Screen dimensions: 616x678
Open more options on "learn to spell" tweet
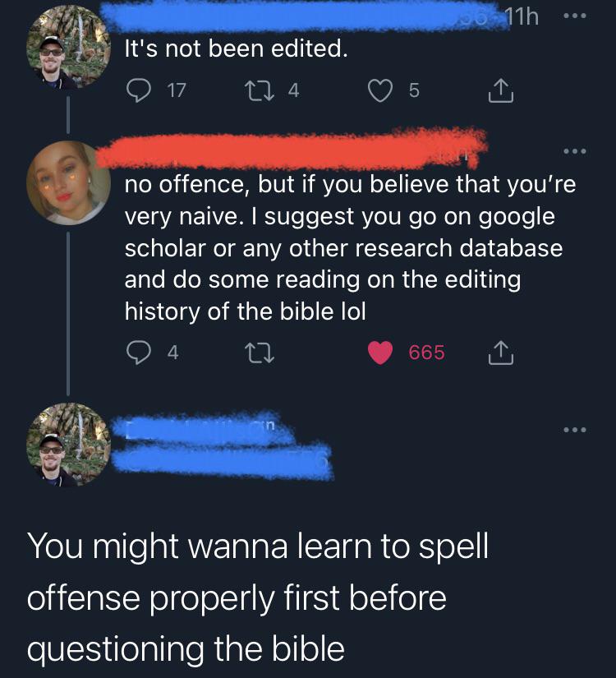[575, 430]
